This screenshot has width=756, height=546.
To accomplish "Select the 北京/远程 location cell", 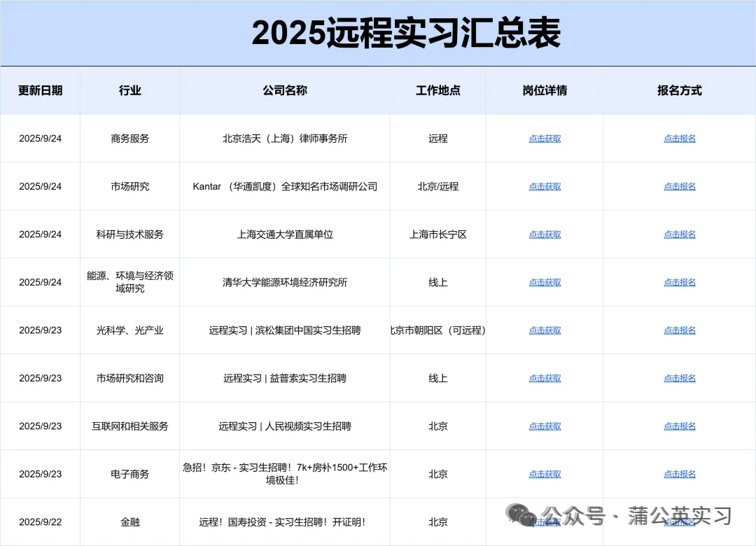I will (x=438, y=186).
